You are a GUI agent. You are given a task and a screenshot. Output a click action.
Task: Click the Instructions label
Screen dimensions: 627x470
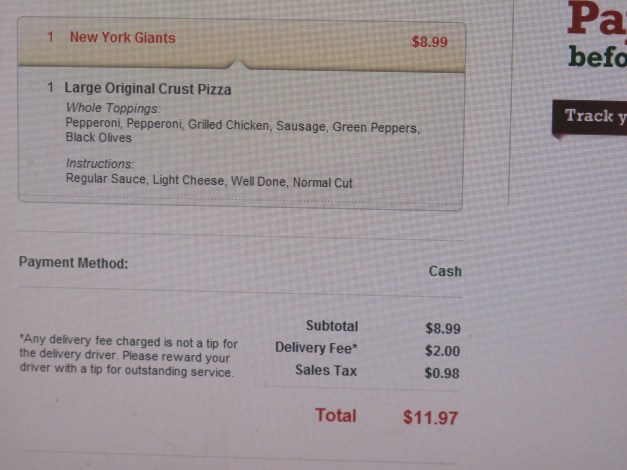99,163
